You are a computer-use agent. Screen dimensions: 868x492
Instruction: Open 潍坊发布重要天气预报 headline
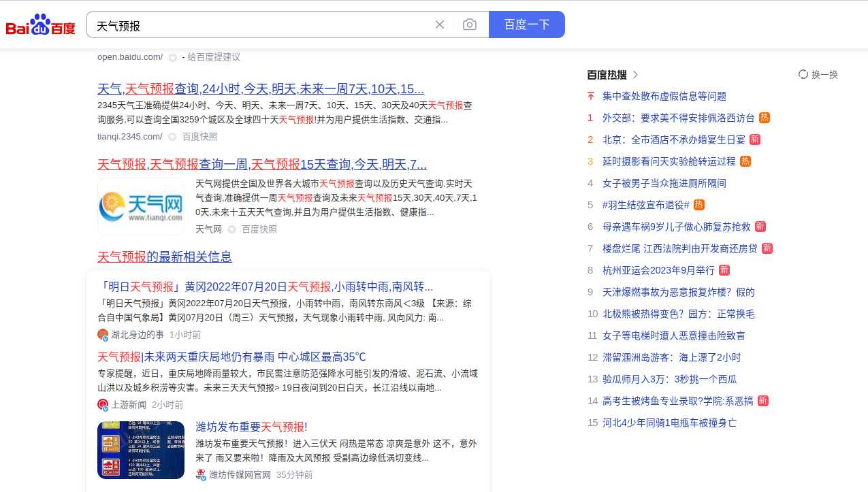click(x=251, y=427)
